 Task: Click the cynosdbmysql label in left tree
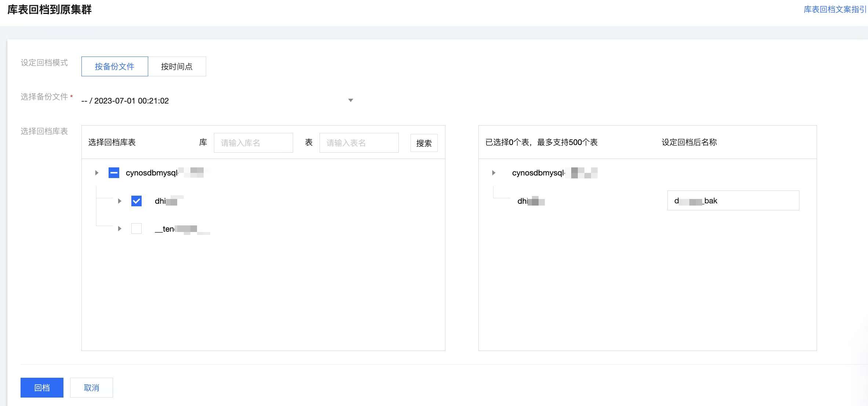click(152, 173)
